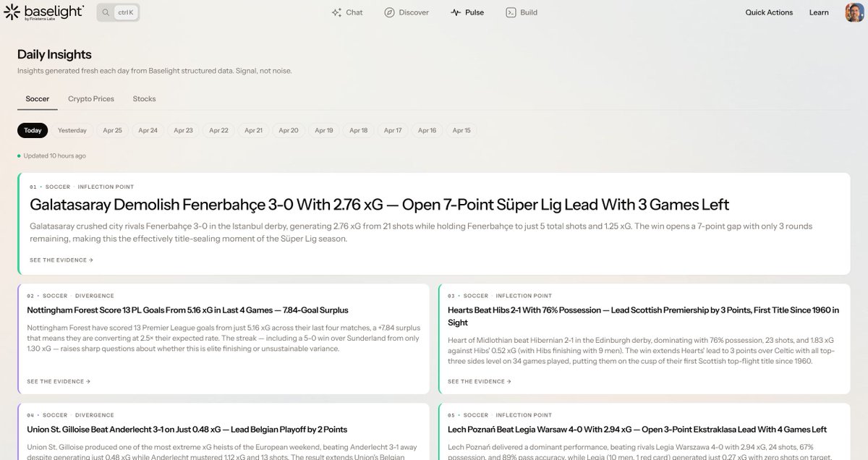Open the Pulse section
868x460 pixels.
pyautogui.click(x=467, y=12)
